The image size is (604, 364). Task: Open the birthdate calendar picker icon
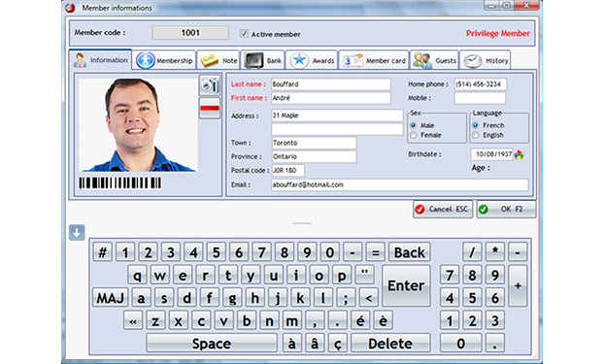[520, 155]
